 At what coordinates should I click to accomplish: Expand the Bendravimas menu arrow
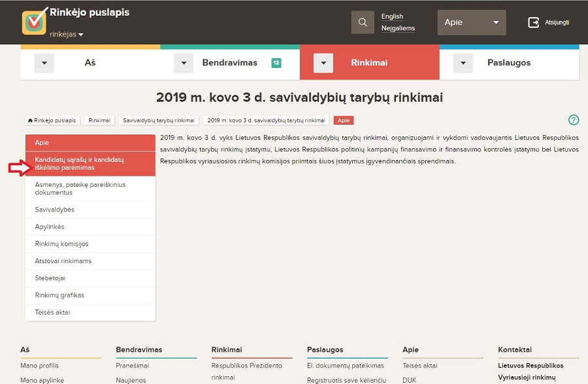[x=184, y=63]
